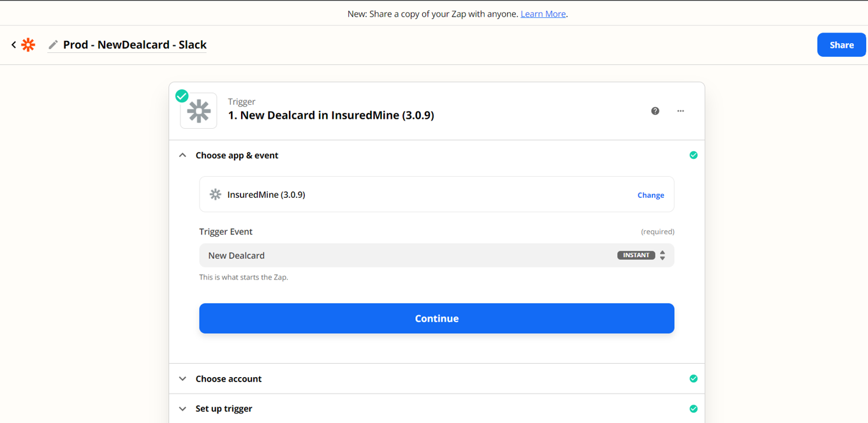The width and height of the screenshot is (868, 423).
Task: Open the Learn More link
Action: pyautogui.click(x=543, y=13)
